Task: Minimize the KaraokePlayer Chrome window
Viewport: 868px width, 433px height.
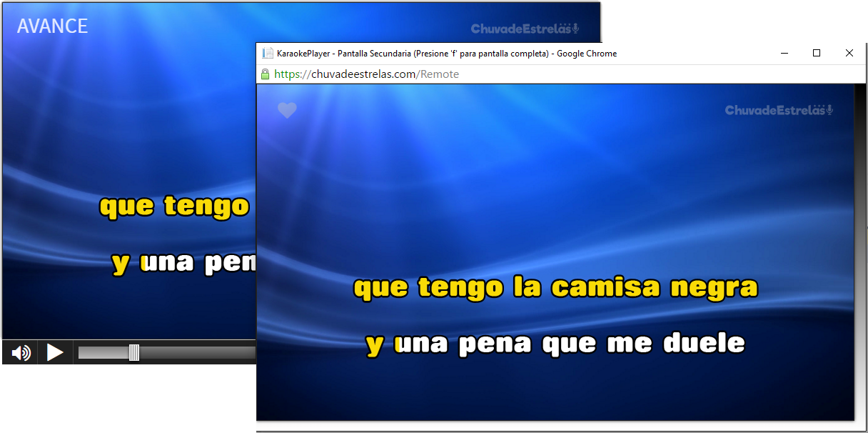Action: (784, 53)
